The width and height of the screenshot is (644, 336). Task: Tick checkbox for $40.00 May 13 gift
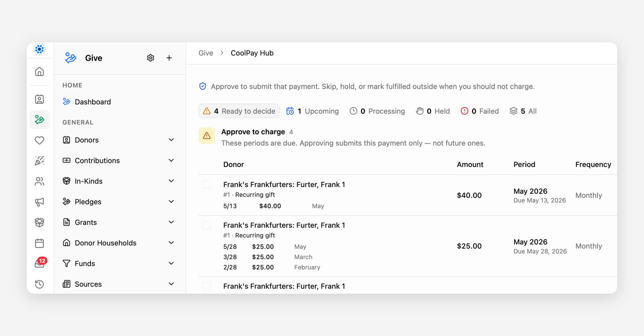point(207,185)
